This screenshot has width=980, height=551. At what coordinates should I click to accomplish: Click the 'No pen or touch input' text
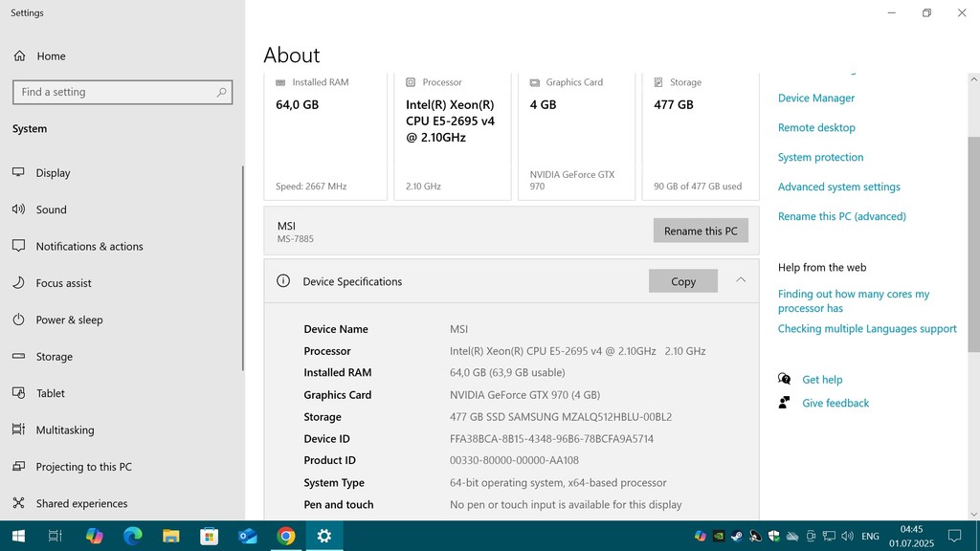565,505
